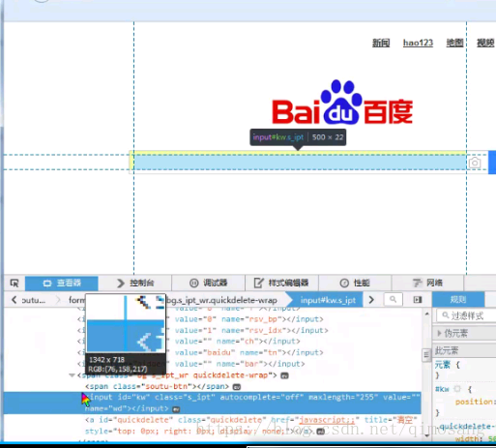Select breadcrumb bg.s_ipt_wr.quickdelete-wrap
496x448 pixels.
tap(221, 300)
